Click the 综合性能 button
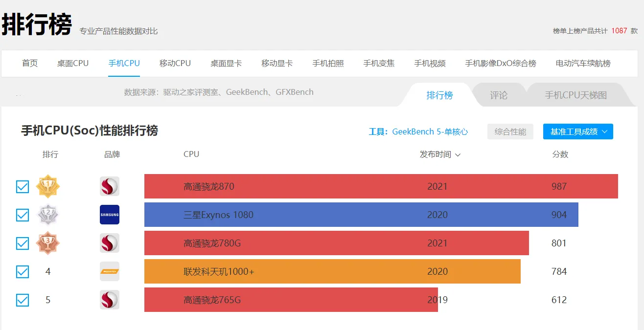 pyautogui.click(x=510, y=132)
